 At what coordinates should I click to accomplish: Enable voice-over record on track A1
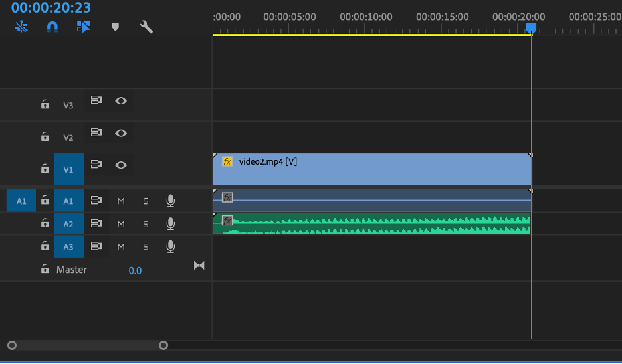[171, 201]
